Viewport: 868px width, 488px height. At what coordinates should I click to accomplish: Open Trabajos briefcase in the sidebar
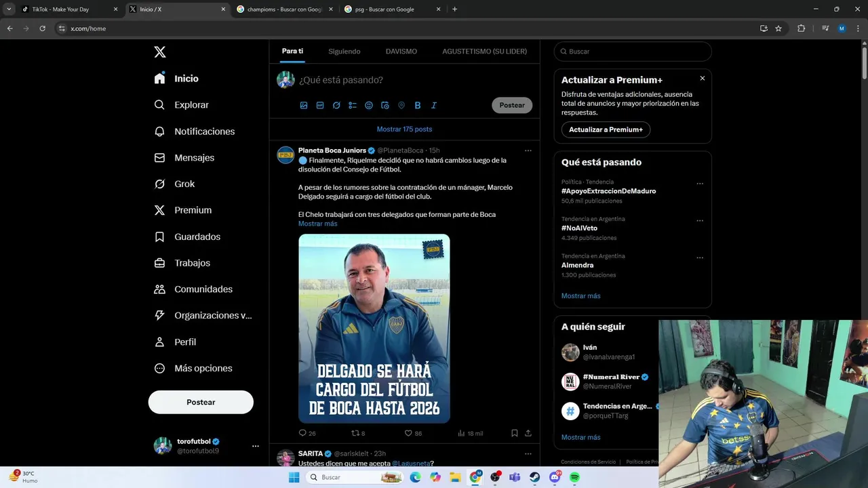pyautogui.click(x=182, y=263)
